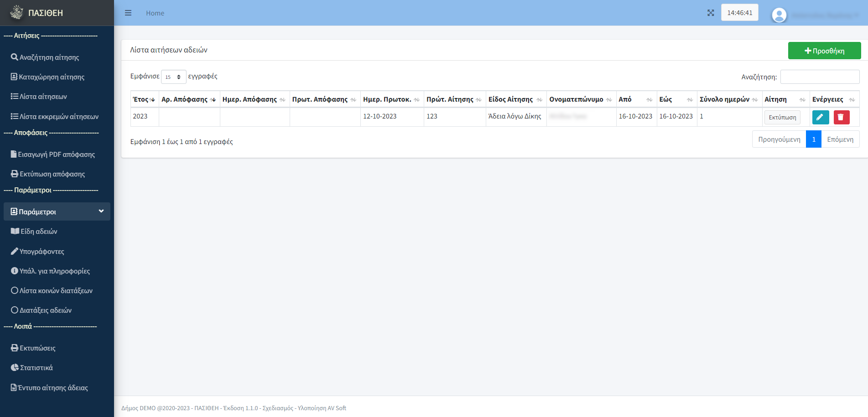This screenshot has width=868, height=417.
Task: Open Αναζήτηση αίτησης menu item
Action: (x=57, y=57)
